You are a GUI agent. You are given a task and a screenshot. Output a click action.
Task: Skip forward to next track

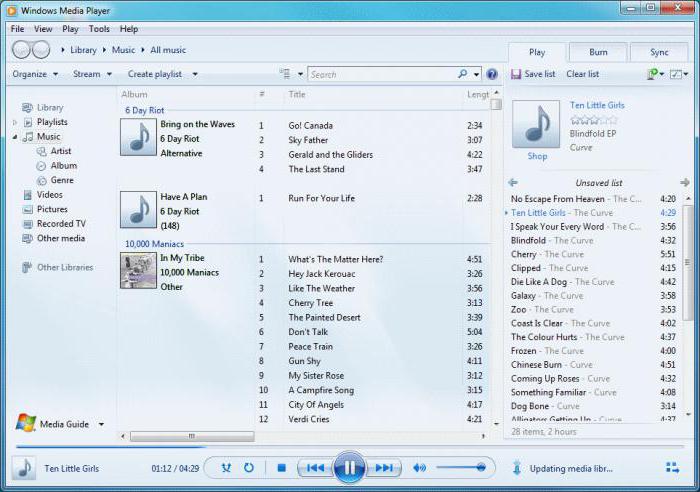pos(383,467)
